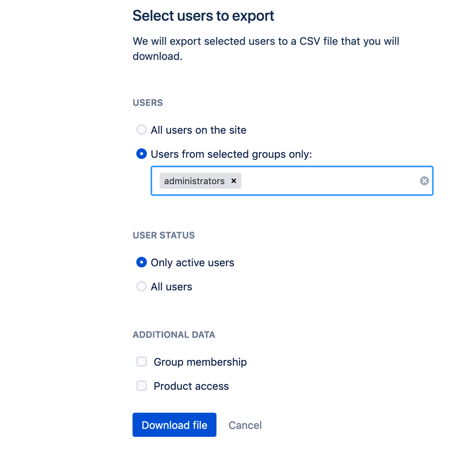The image size is (457, 476).
Task: Click the 'All users' label under User Status
Action: coord(172,287)
